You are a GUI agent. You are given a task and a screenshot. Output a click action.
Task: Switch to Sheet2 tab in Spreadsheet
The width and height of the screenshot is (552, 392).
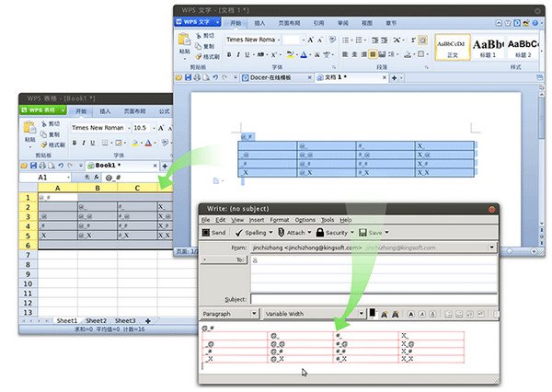tap(96, 321)
